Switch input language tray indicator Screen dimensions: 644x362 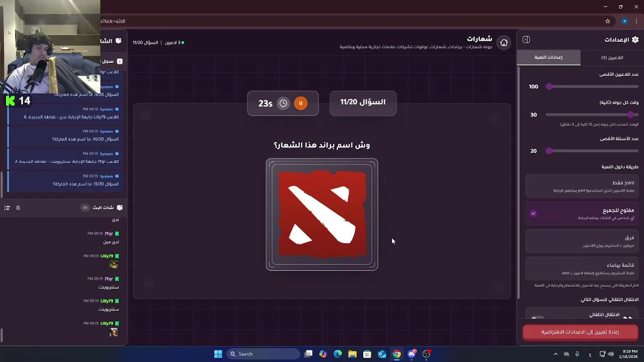coord(590,354)
